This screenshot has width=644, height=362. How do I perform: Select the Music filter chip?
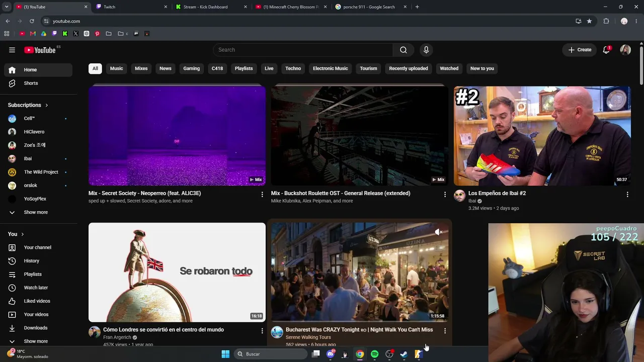116,68
